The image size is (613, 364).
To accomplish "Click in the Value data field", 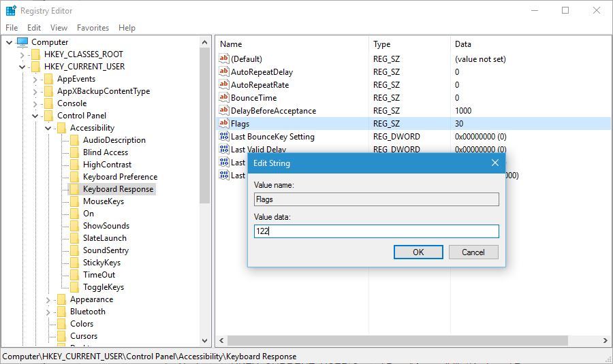I will (x=377, y=231).
